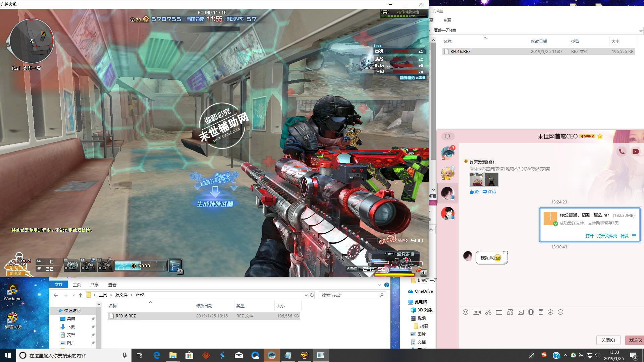Viewport: 644px width, 362px height.
Task: Open the action center notifications icon
Action: [x=634, y=356]
